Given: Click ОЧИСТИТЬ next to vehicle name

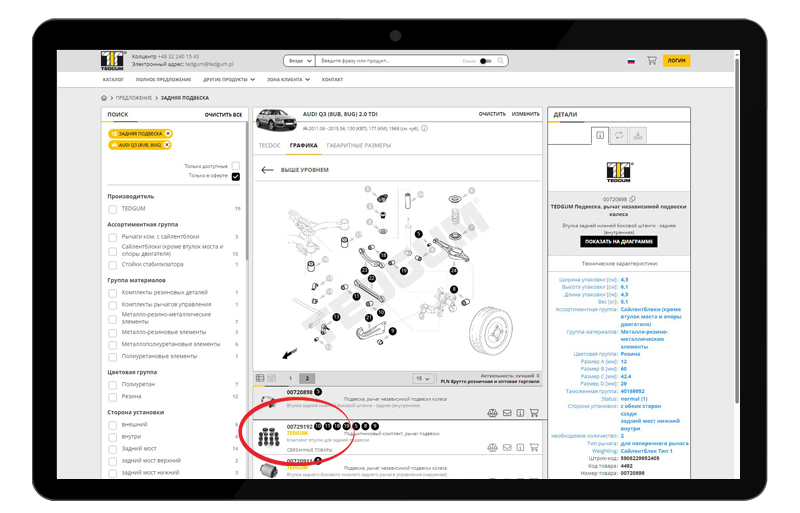Looking at the screenshot, I should click(x=492, y=114).
